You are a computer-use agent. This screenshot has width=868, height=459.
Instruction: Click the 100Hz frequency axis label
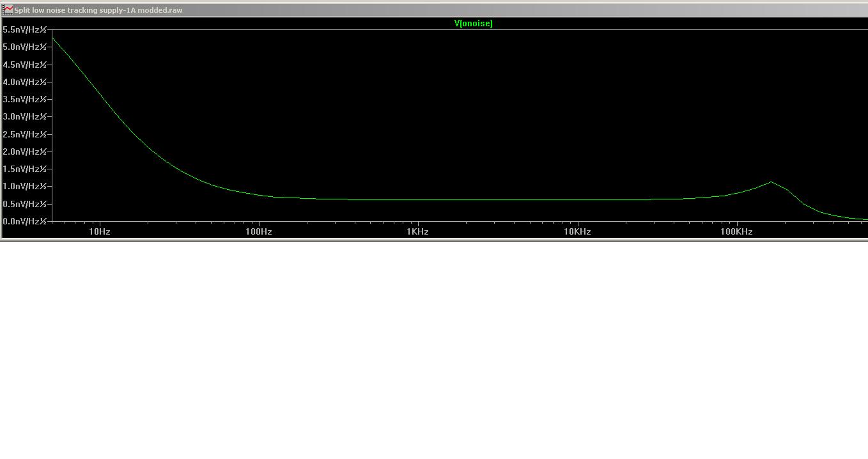coord(259,231)
